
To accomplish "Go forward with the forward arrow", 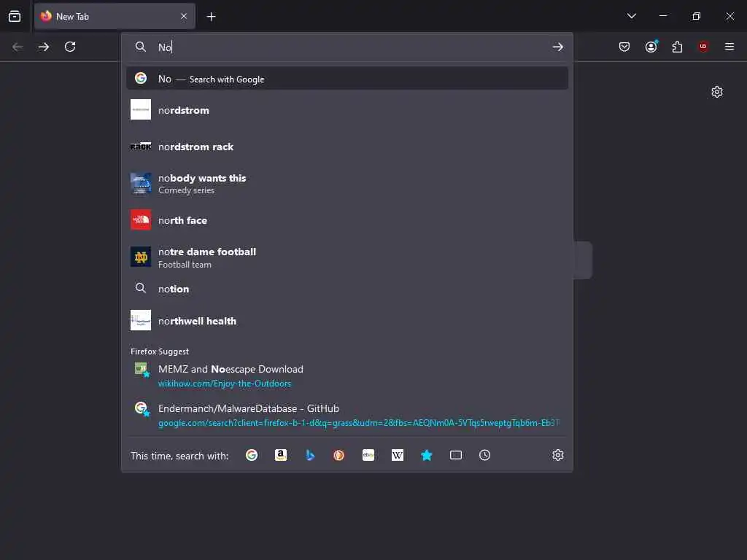I will pyautogui.click(x=44, y=47).
